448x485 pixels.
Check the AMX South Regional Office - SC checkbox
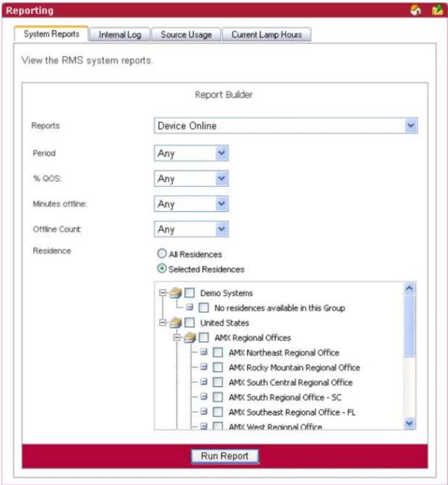point(218,397)
